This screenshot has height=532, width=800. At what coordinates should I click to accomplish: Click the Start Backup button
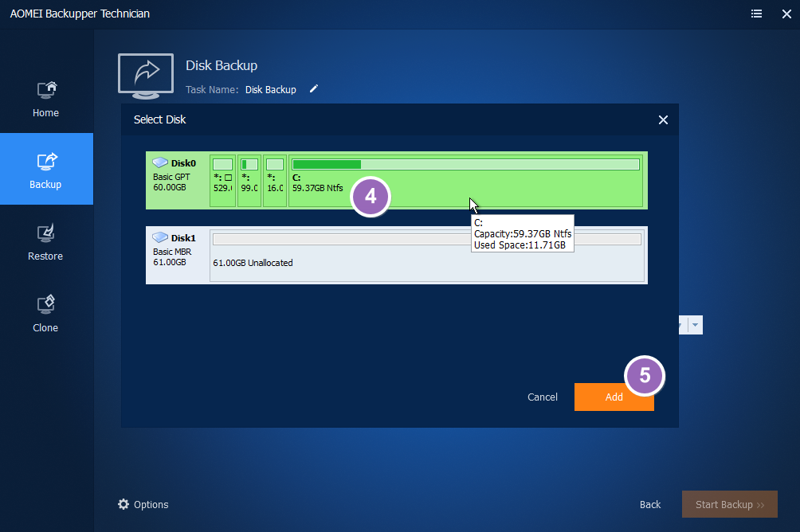click(x=730, y=504)
